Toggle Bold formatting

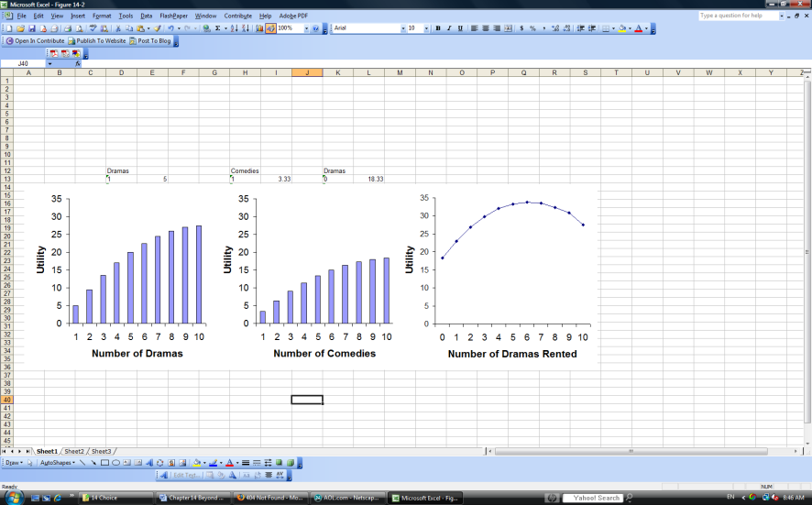point(438,28)
